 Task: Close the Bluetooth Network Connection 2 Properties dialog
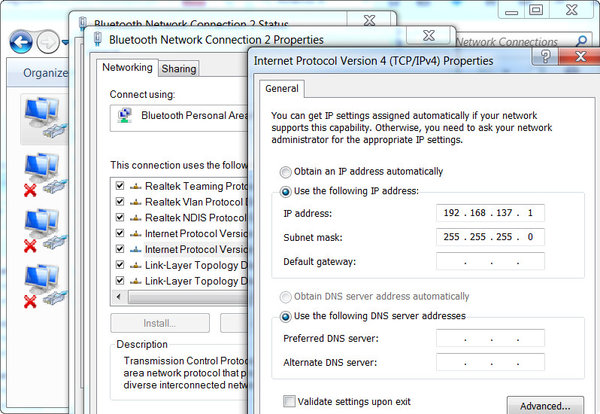pos(429,36)
